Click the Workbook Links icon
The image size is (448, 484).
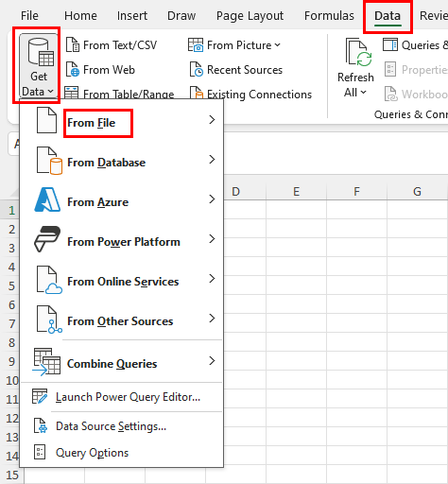[x=391, y=94]
